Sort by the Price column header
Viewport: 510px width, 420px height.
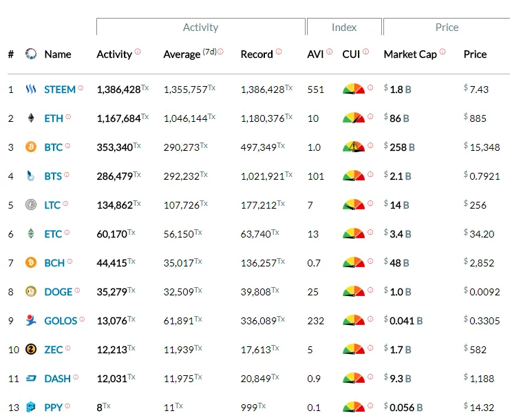(x=475, y=54)
